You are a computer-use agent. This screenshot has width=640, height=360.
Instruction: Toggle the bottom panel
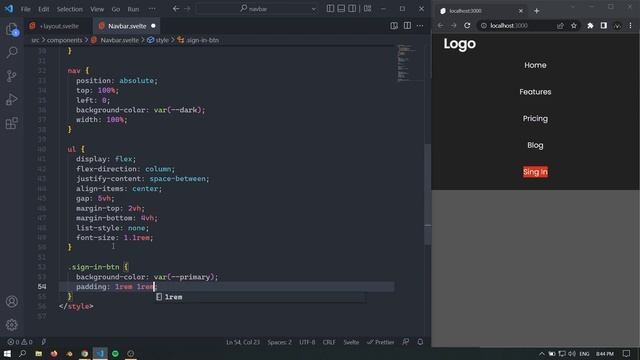pos(341,9)
